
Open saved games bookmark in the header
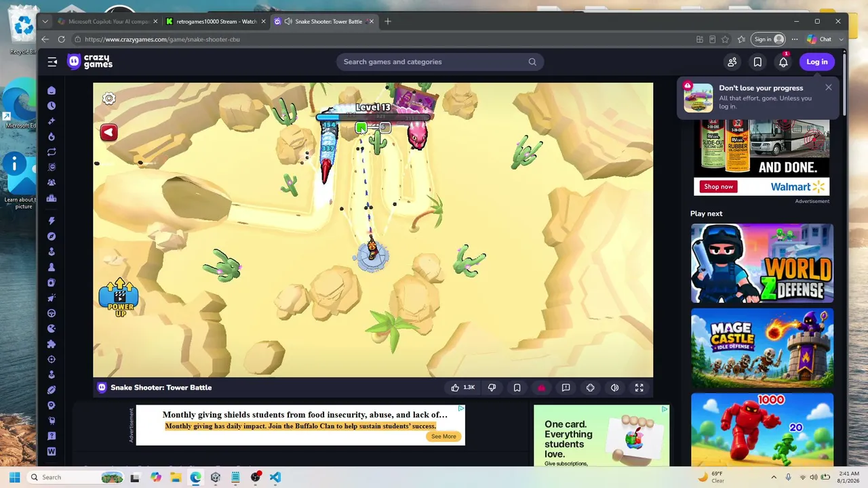point(757,62)
